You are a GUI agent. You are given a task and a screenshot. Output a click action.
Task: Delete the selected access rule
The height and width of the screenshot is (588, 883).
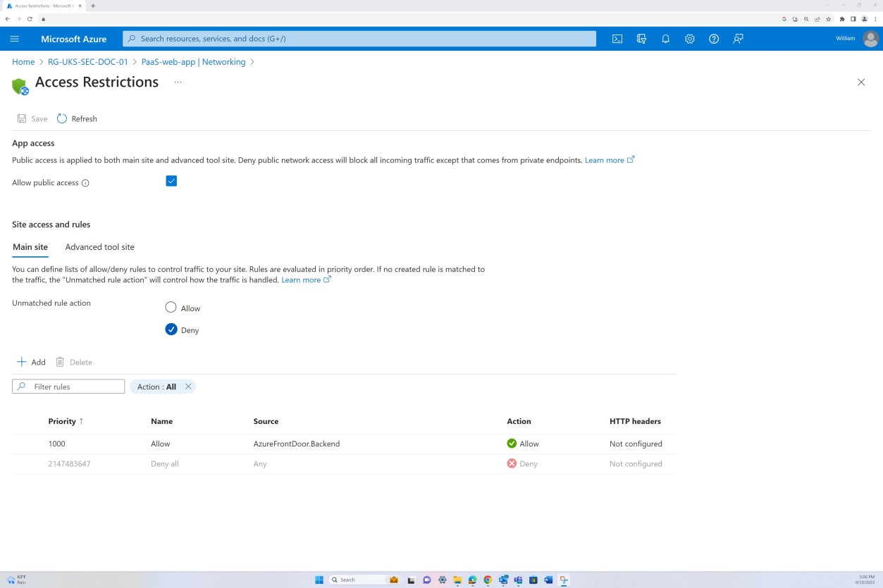point(74,362)
